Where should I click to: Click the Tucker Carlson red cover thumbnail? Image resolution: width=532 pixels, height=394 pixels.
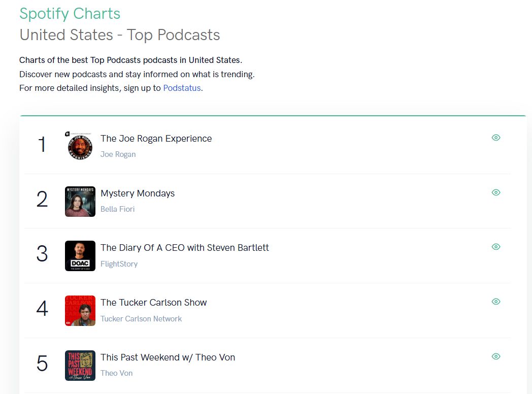pyautogui.click(x=80, y=311)
